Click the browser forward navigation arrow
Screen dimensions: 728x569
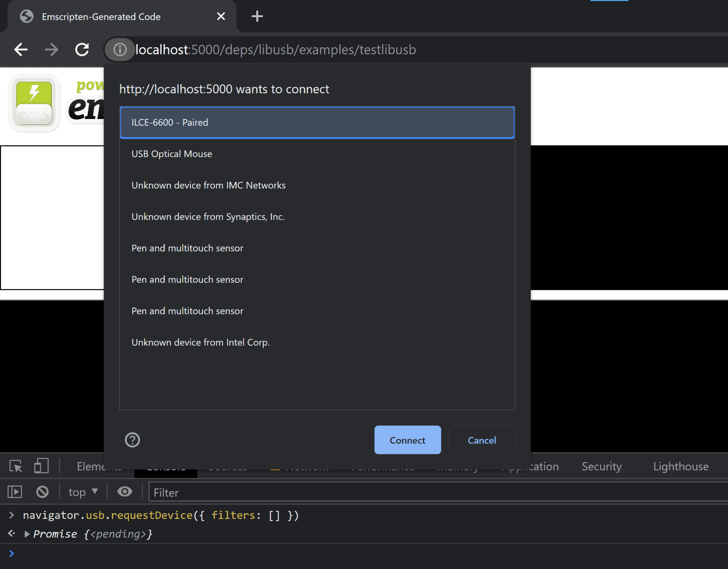click(x=52, y=50)
